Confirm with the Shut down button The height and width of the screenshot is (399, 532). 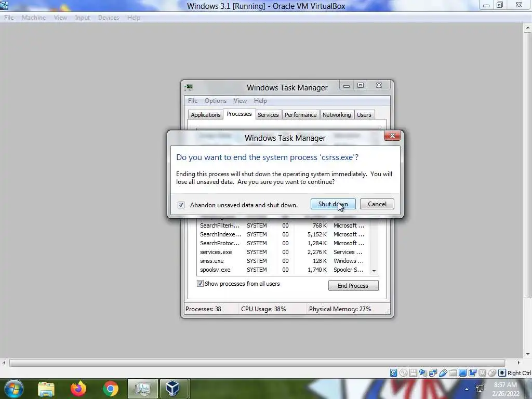pyautogui.click(x=333, y=204)
